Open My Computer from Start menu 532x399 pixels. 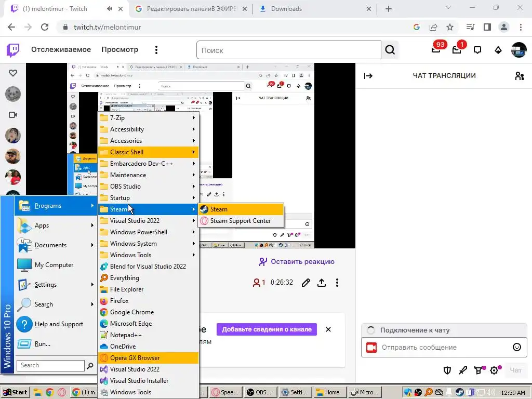click(x=56, y=265)
